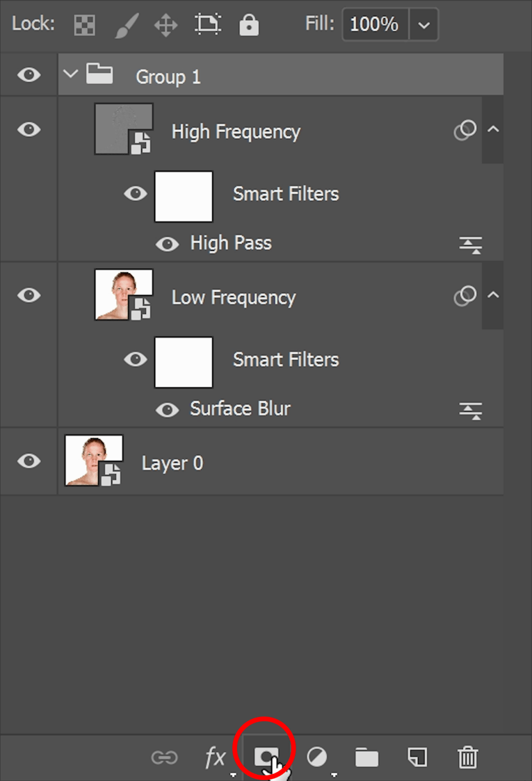This screenshot has width=532, height=781.
Task: Click the Add layer mask icon
Action: tap(265, 756)
